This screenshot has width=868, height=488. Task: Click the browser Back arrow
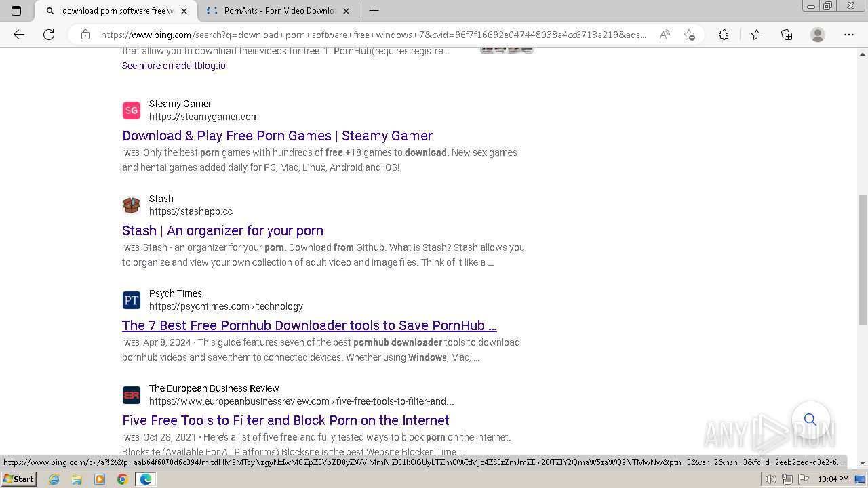pyautogui.click(x=19, y=35)
